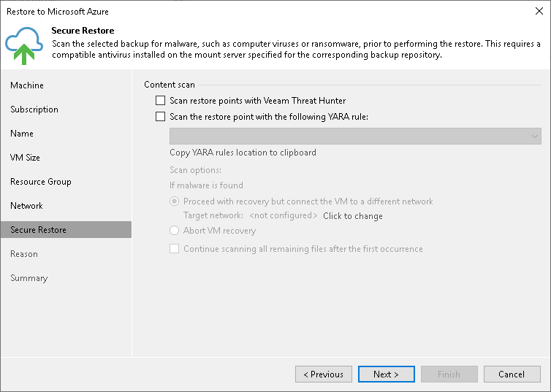Toggle Continue scanning all remaining files checkbox
Screen dimensions: 551x392
175,249
